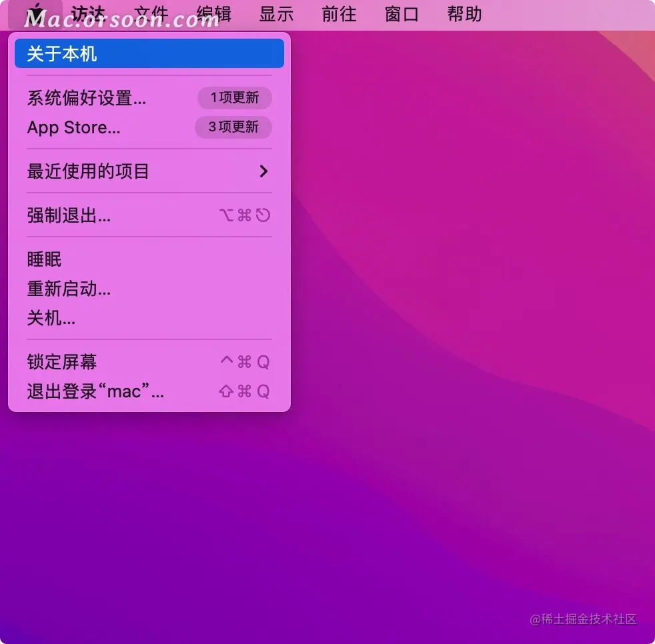Choose 关机... to shut down

click(149, 318)
